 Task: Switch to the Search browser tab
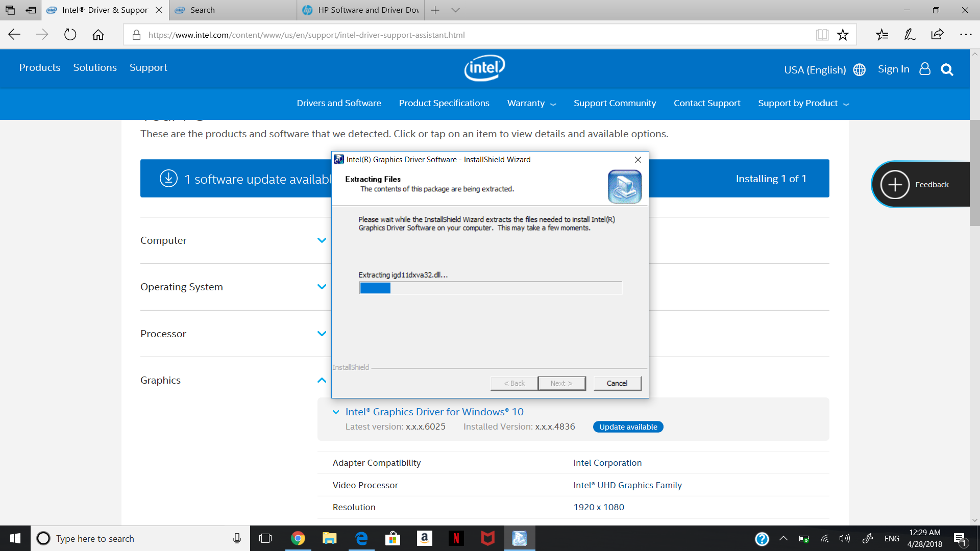point(232,10)
